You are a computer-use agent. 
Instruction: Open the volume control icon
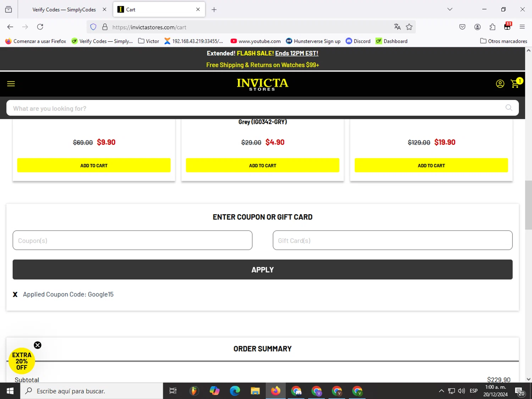click(x=461, y=391)
